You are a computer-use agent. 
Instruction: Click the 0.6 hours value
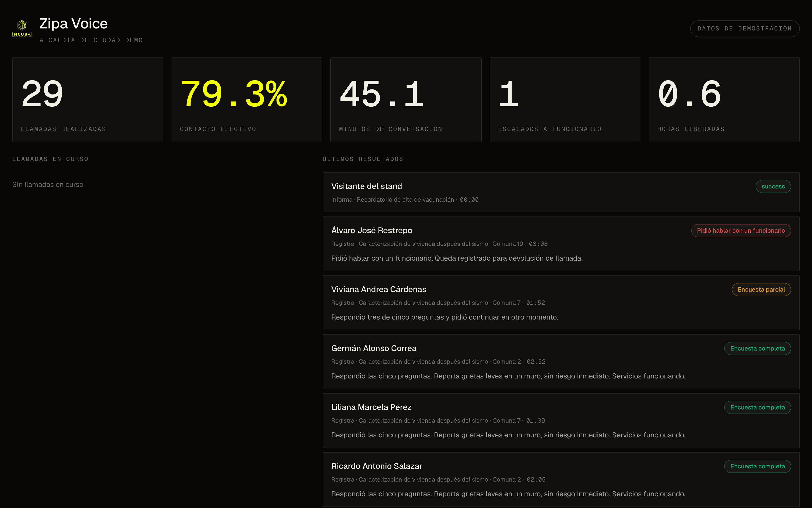(x=689, y=94)
